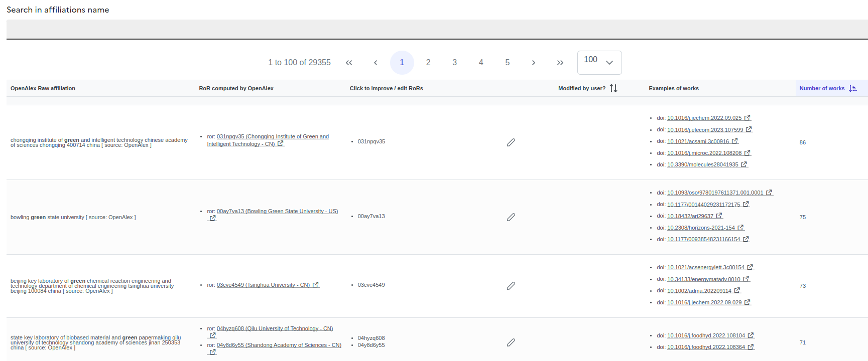Select page 2 in pagination
Screen dimensions: 868x361
(x=428, y=63)
